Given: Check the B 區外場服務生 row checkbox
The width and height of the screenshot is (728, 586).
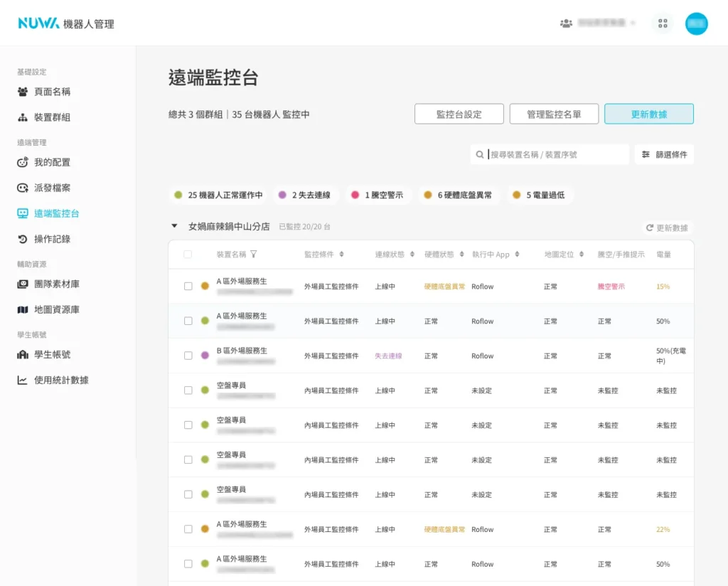Looking at the screenshot, I should point(188,356).
